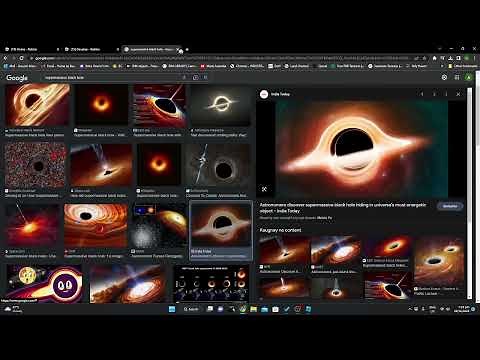480x360 pixels.
Task: Click the Visit button in preview panel
Action: point(450,206)
